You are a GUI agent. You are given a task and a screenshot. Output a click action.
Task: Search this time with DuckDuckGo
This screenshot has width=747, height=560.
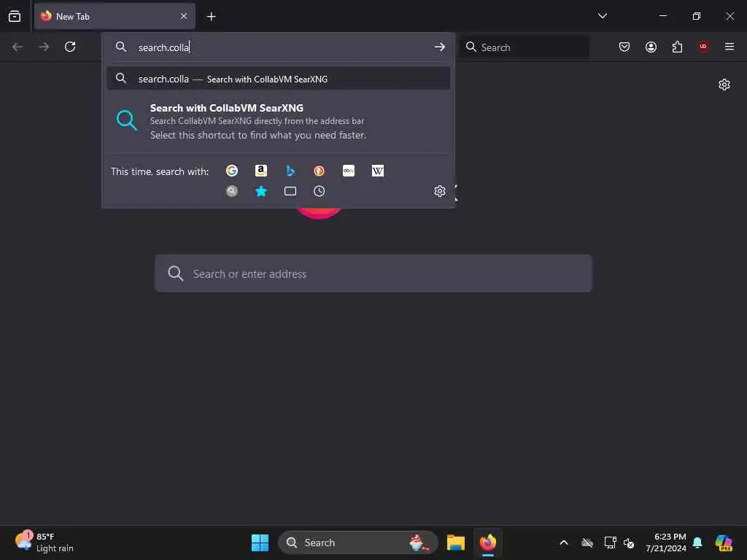pos(320,171)
